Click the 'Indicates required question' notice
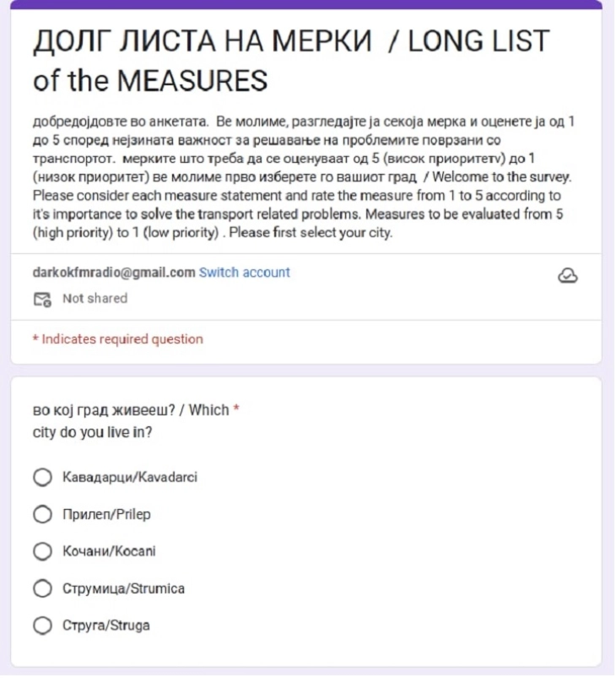The height and width of the screenshot is (682, 616). (117, 339)
